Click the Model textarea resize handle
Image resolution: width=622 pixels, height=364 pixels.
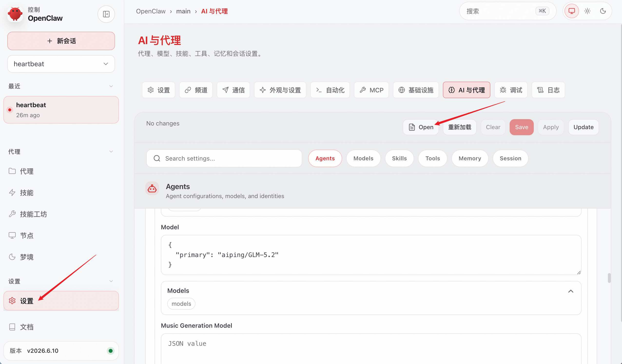[x=579, y=272]
